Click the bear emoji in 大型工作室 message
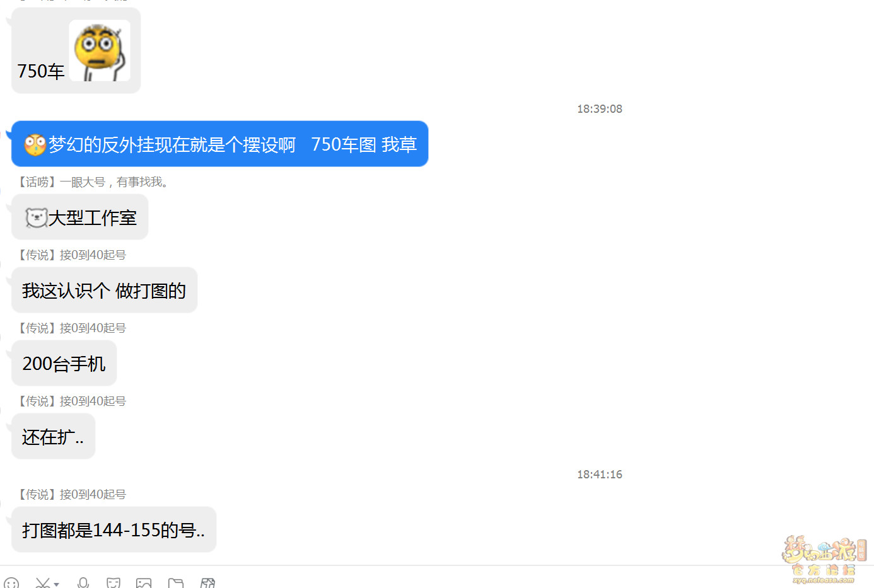Viewport: 874px width, 588px height. (x=36, y=217)
